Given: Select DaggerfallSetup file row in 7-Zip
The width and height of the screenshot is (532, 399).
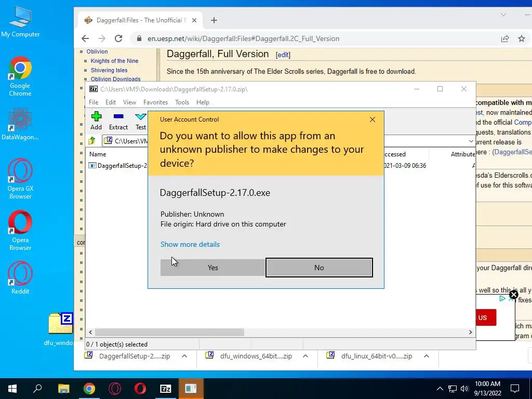Looking at the screenshot, I should (118, 166).
